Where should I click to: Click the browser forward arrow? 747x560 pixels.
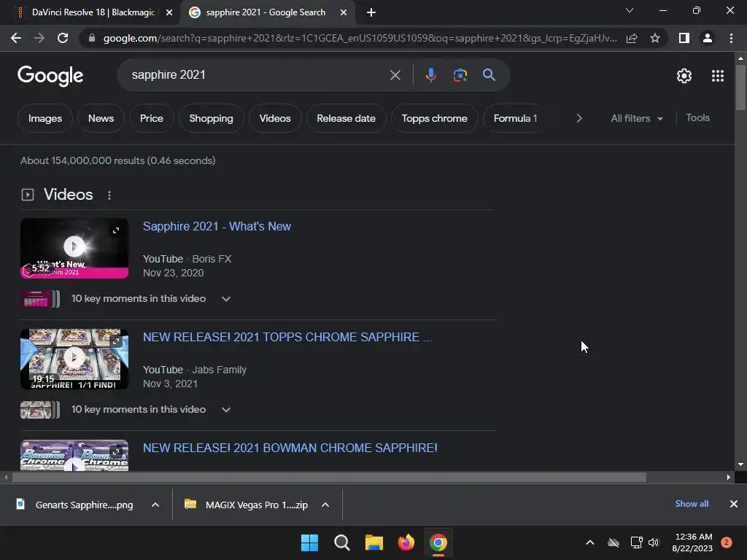tap(39, 38)
